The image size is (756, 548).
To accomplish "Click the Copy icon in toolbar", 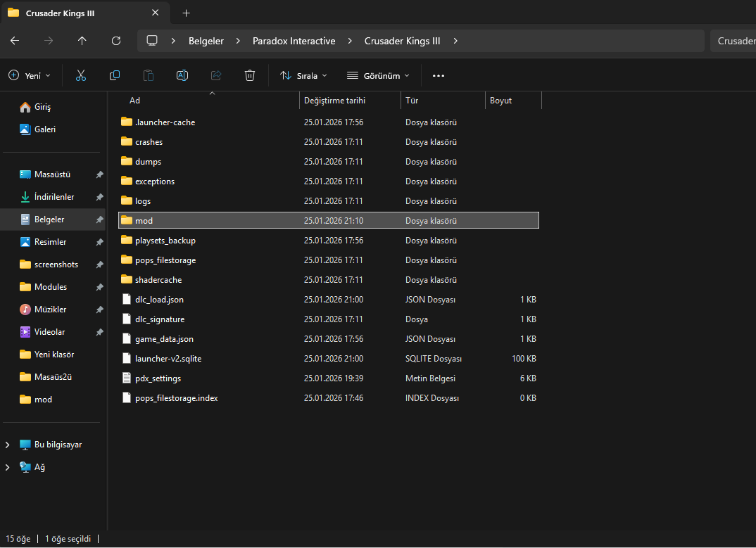I will tap(115, 76).
